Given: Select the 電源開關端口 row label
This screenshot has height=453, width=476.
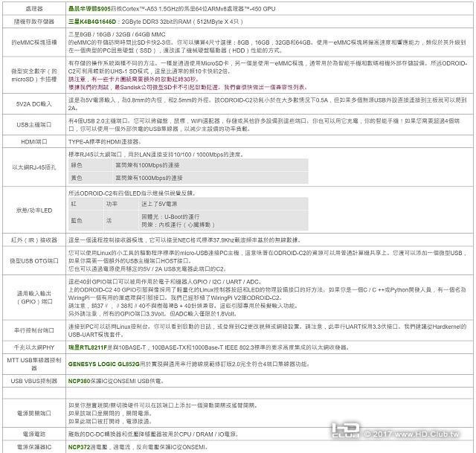Looking at the screenshot, I should coord(34,414).
